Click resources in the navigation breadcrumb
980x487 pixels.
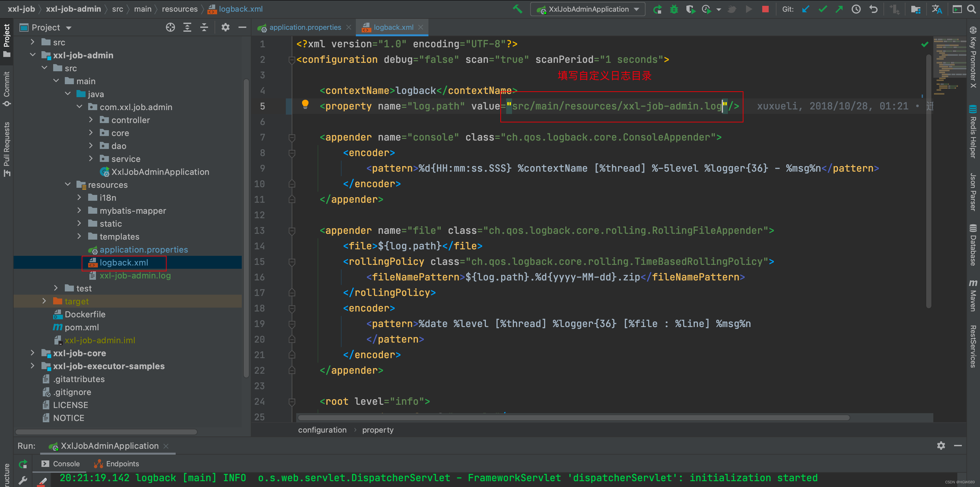tap(180, 9)
